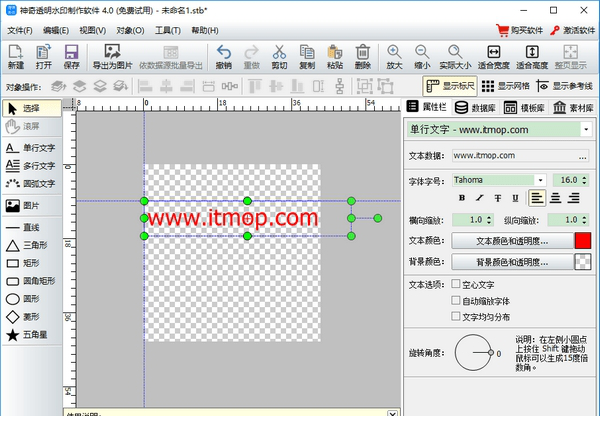Click the 保存 (Save) toolbar icon
Image resolution: width=600 pixels, height=432 pixels.
[x=71, y=52]
